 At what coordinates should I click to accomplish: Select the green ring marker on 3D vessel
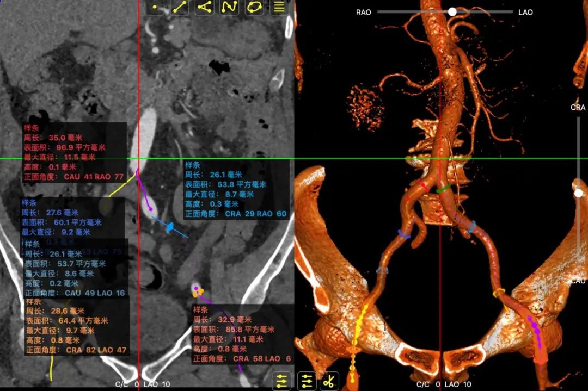(x=444, y=189)
